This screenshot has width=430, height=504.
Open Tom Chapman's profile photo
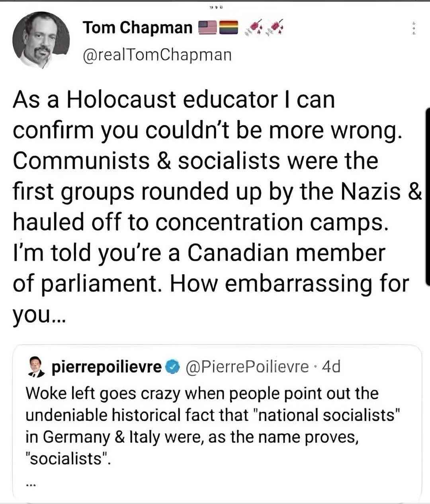click(x=41, y=40)
